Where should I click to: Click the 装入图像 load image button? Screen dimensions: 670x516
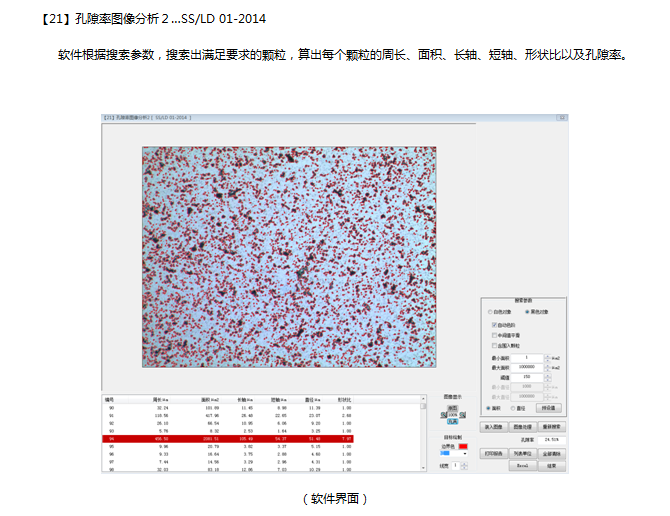[x=495, y=426]
